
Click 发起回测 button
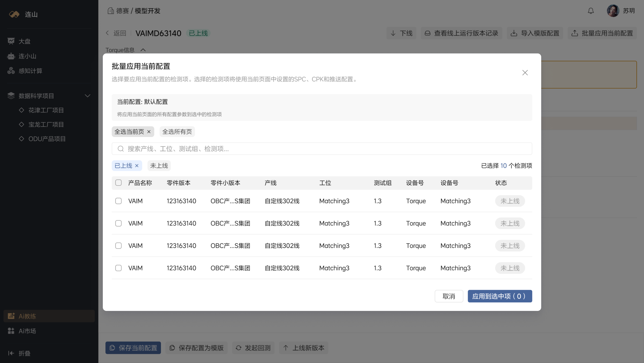click(253, 348)
